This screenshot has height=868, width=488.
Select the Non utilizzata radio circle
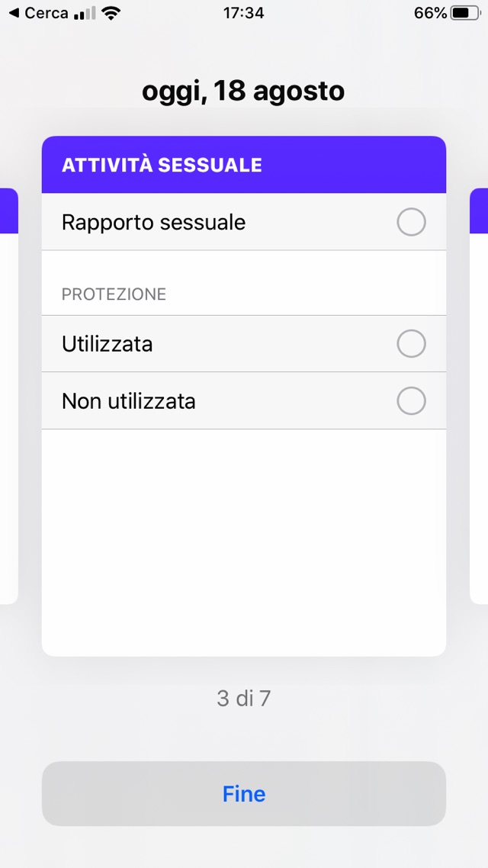(411, 401)
